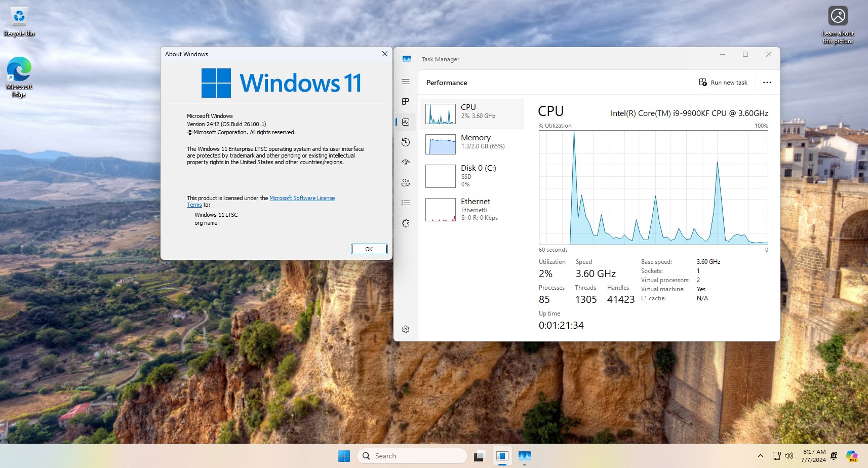
Task: Open the Windows Start menu
Action: (344, 456)
